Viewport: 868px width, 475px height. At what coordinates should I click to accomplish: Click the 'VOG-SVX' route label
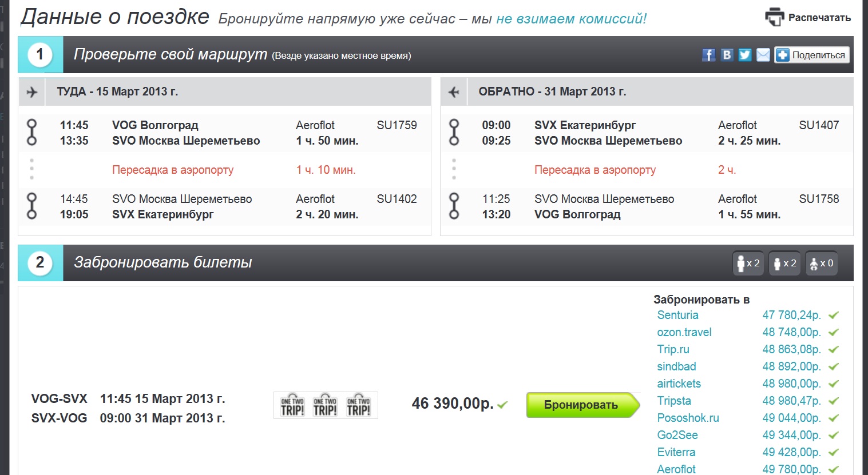[59, 399]
